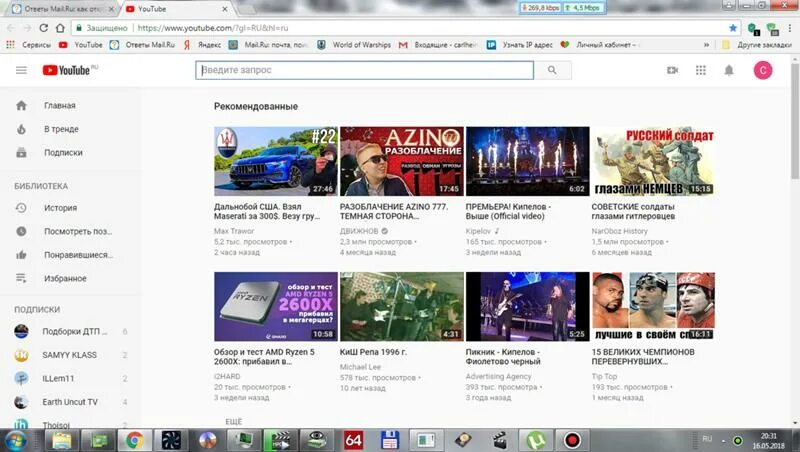
Task: Open the SAMYY KLASS subscription channel
Action: tap(71, 355)
